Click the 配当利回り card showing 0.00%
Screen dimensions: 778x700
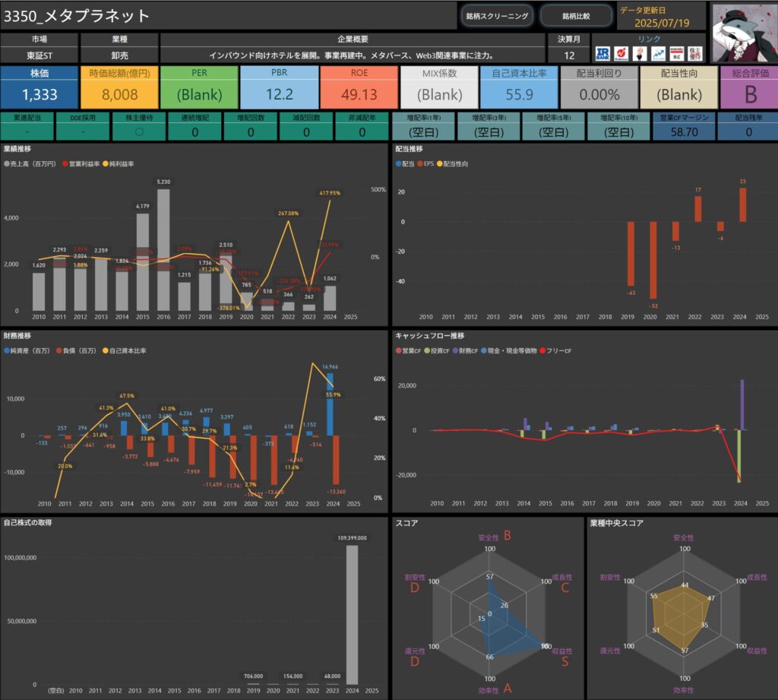click(x=599, y=87)
